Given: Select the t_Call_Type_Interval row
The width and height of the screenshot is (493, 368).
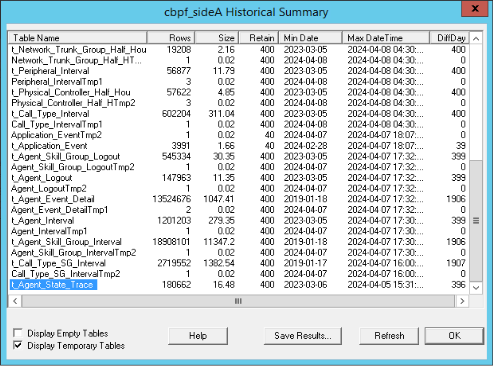Looking at the screenshot, I should click(x=239, y=114).
